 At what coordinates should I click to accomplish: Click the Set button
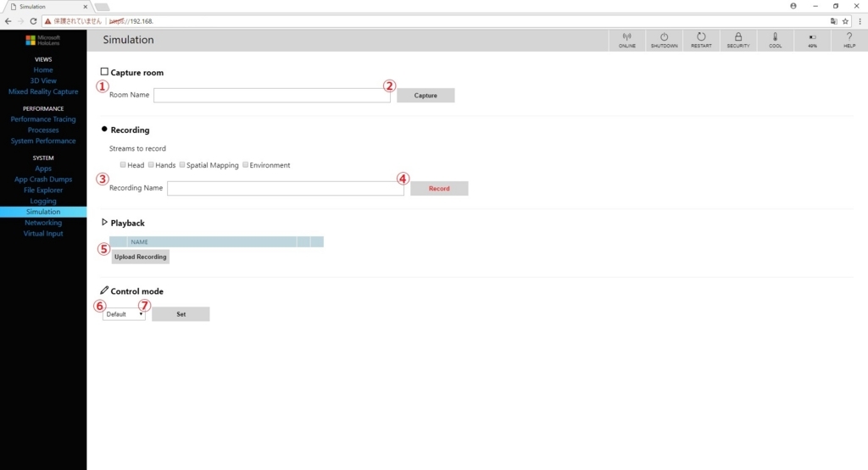coord(181,314)
